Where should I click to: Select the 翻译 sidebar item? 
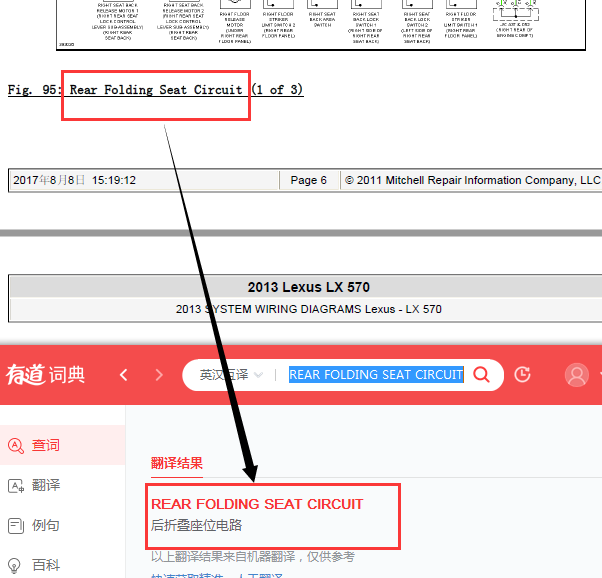(63, 485)
